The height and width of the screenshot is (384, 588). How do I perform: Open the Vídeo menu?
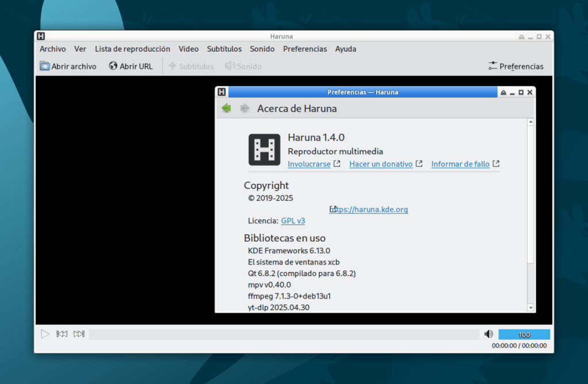point(188,49)
